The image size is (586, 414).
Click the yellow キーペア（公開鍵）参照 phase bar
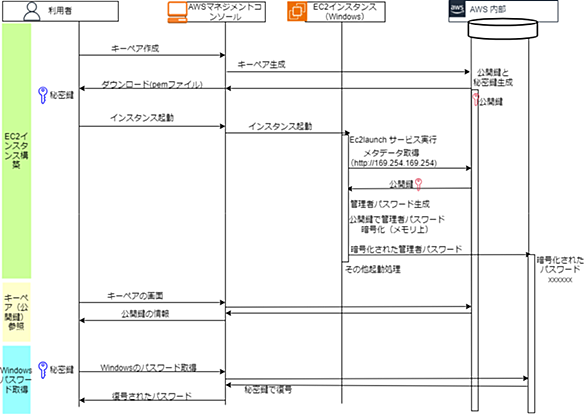[x=16, y=312]
